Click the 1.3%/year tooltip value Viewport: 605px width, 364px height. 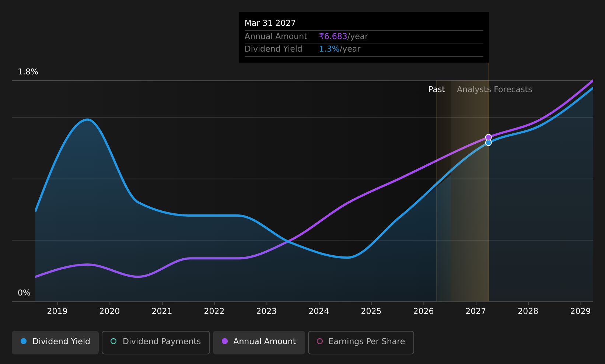pyautogui.click(x=340, y=49)
